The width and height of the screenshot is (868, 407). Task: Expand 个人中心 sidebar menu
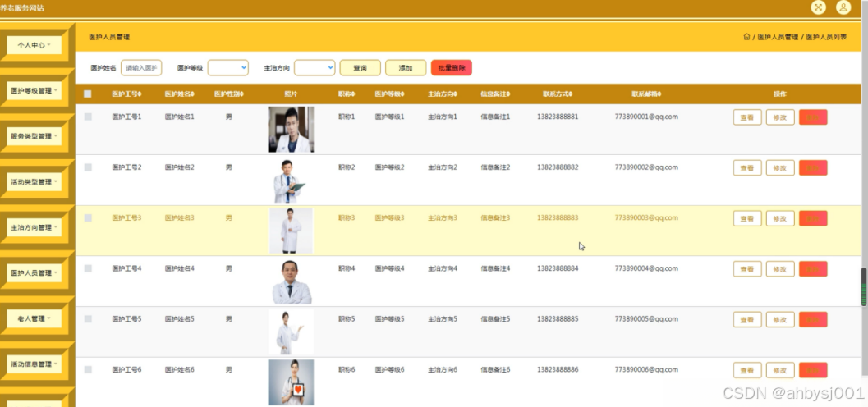(x=34, y=45)
